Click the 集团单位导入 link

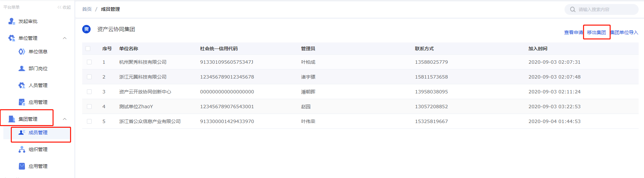(x=624, y=32)
